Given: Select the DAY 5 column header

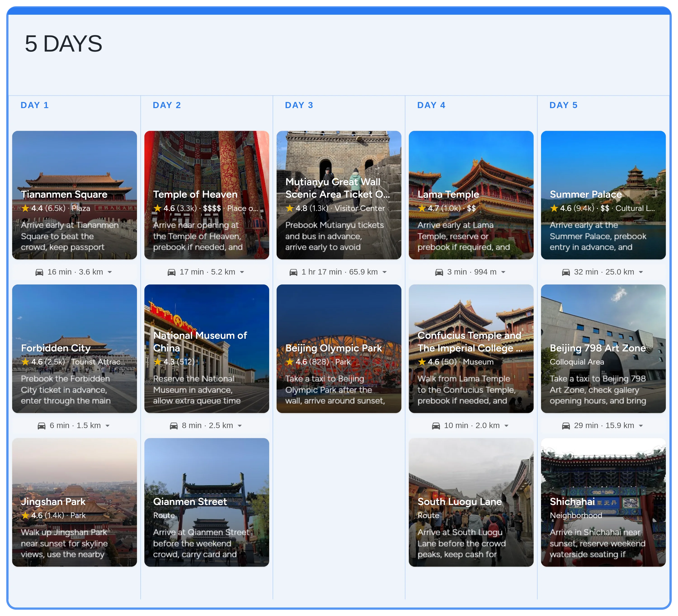Looking at the screenshot, I should coord(563,105).
